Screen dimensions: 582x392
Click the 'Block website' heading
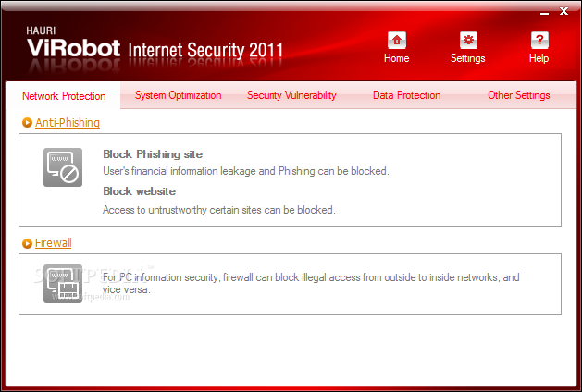(x=139, y=191)
